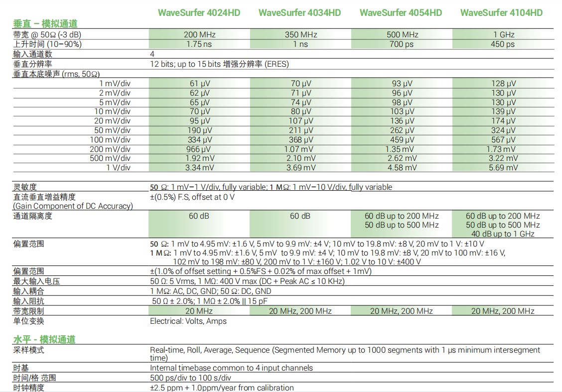Click the 采样模式 row label

point(29,350)
